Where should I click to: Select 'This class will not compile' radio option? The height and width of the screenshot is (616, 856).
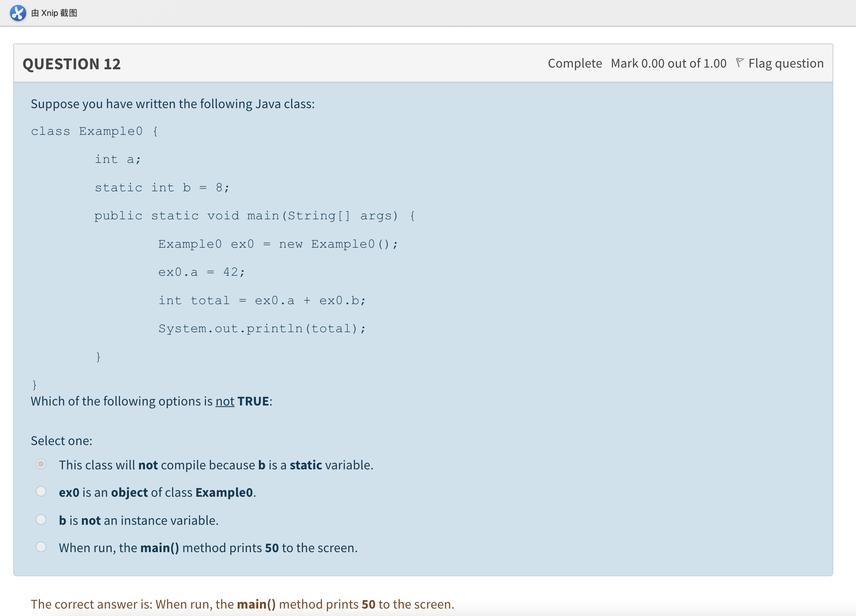(41, 464)
